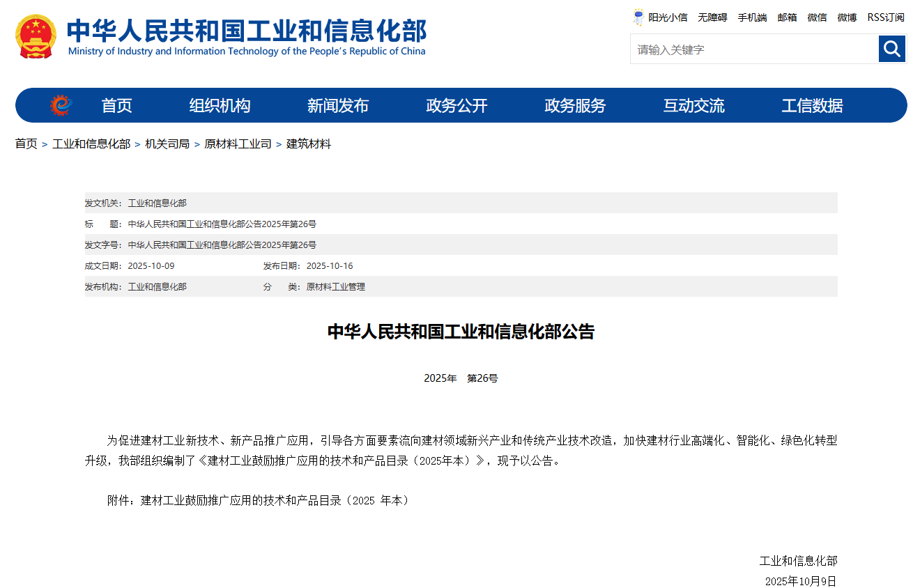Click 机关司局 breadcrumb link
The image size is (913, 588).
[x=167, y=144]
